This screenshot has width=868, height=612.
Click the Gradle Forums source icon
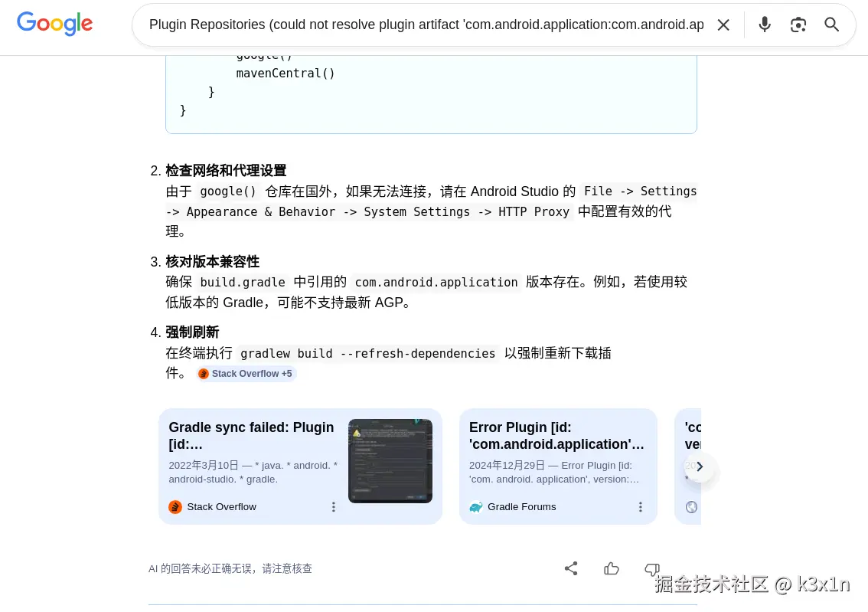(x=476, y=507)
